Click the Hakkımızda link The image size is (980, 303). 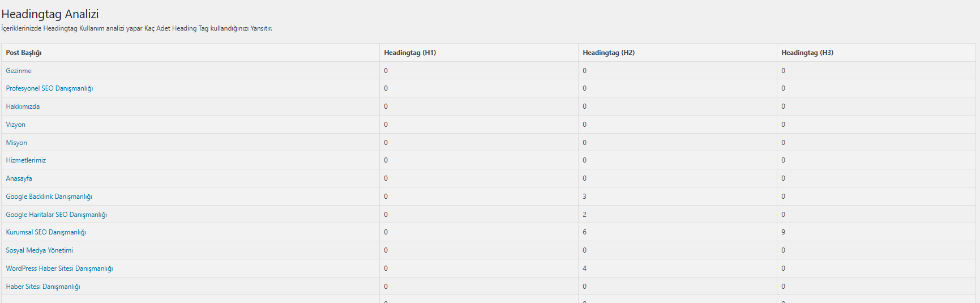[x=23, y=106]
